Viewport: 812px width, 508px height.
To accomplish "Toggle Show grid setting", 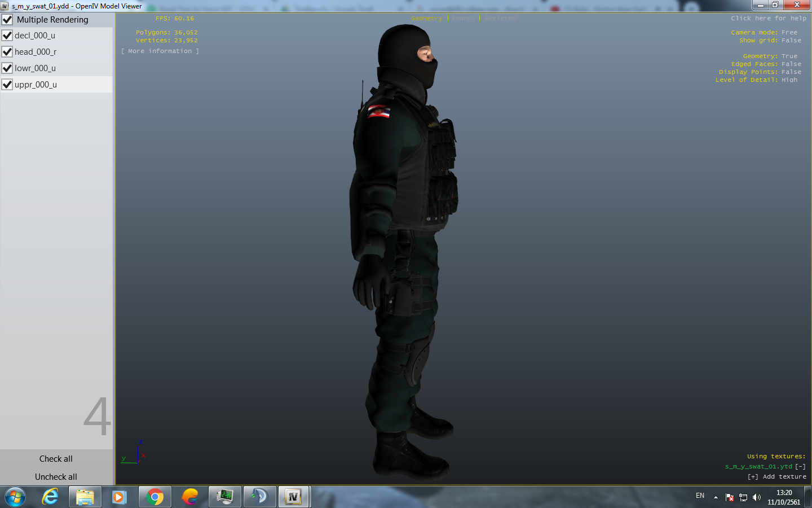I will [770, 41].
